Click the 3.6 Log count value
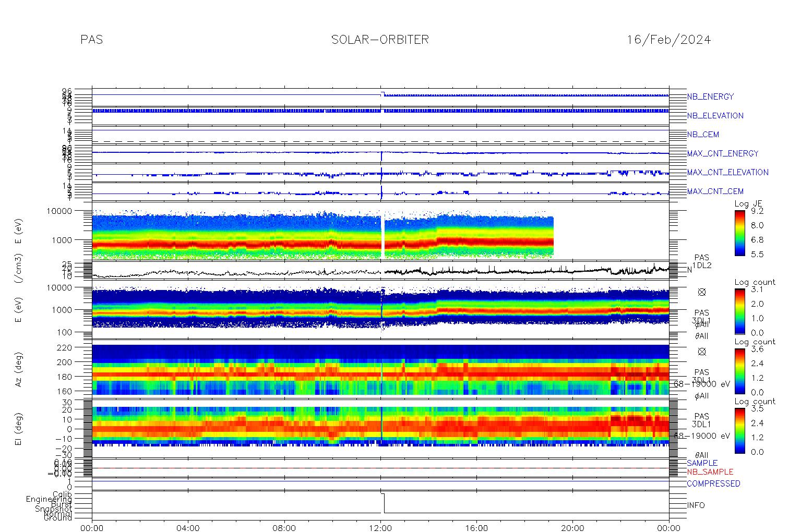Screen dimensions: 789x532 click(x=757, y=349)
